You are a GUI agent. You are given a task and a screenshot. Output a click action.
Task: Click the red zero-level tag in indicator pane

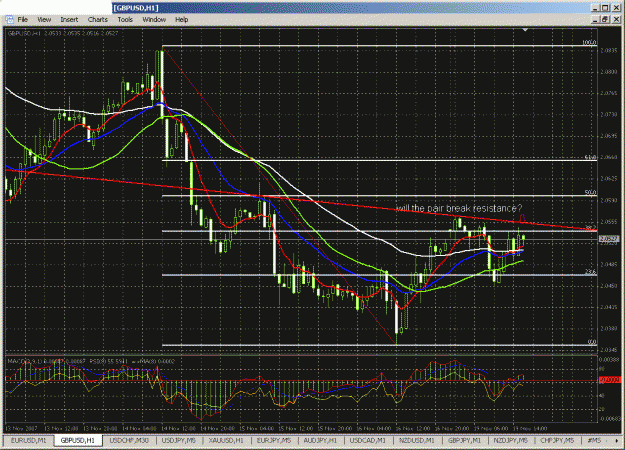point(610,380)
